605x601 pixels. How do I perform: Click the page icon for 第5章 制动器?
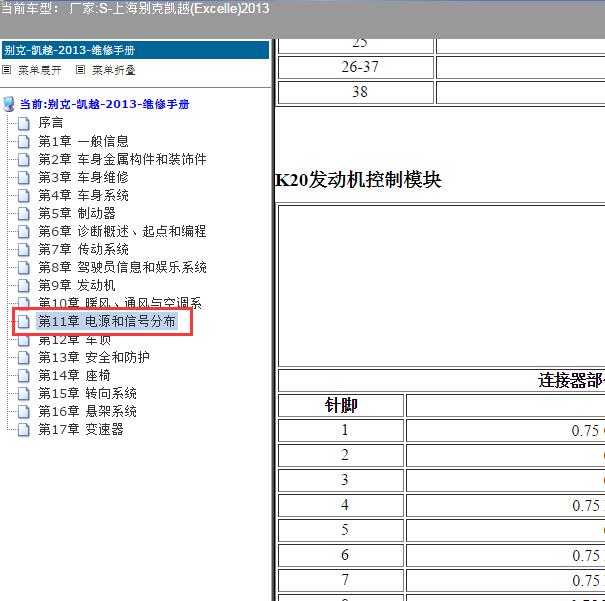click(x=24, y=213)
